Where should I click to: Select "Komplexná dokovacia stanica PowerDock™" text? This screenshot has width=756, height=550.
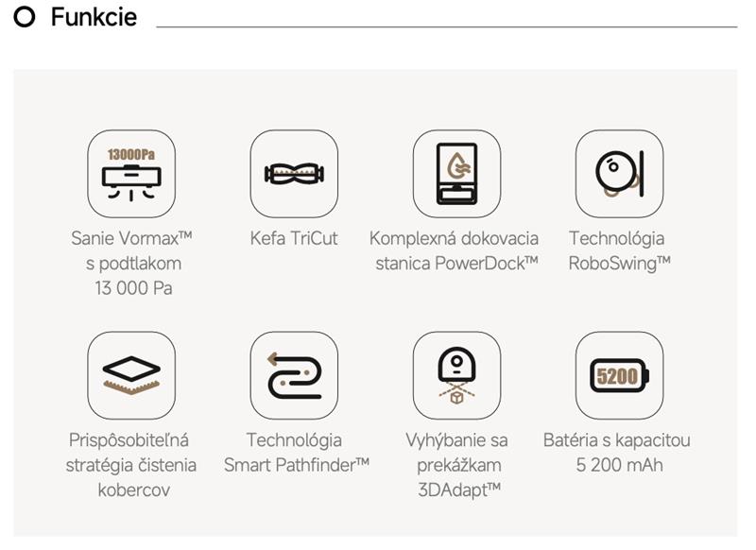click(456, 250)
